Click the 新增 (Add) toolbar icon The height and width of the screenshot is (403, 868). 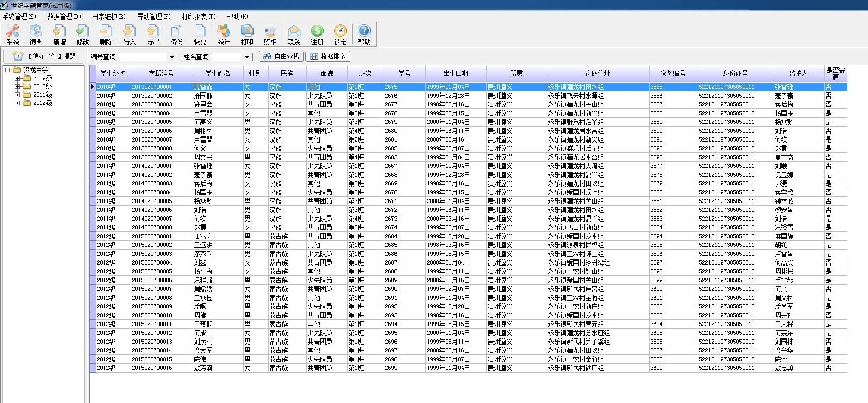[59, 34]
